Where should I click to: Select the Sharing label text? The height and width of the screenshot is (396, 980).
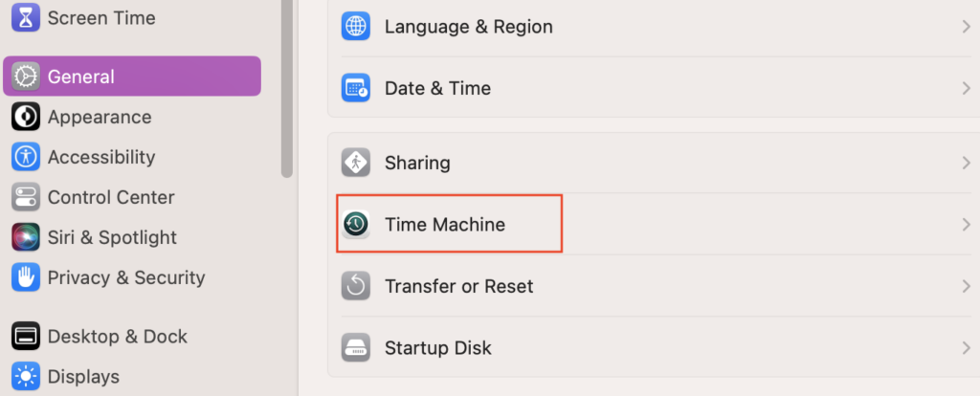pyautogui.click(x=417, y=163)
